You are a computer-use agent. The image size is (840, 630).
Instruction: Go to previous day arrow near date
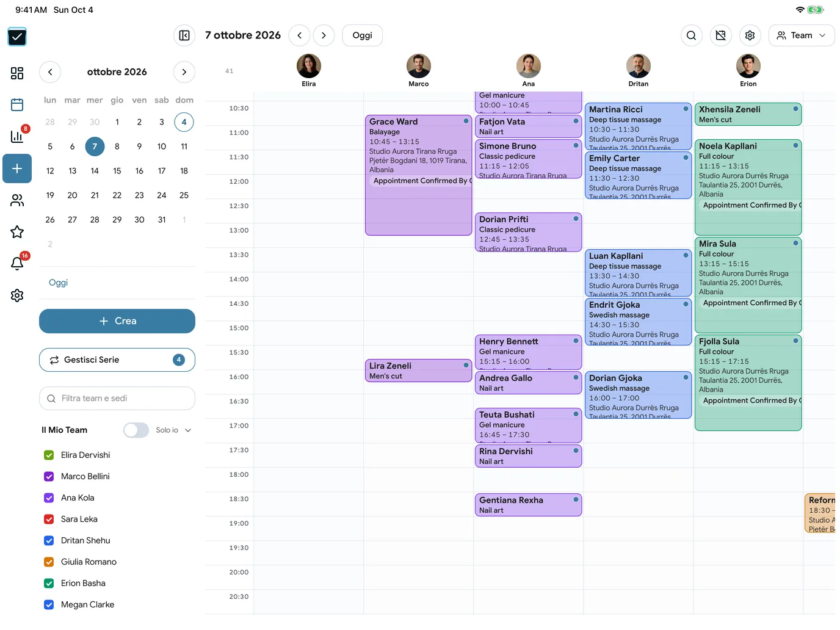coord(299,35)
